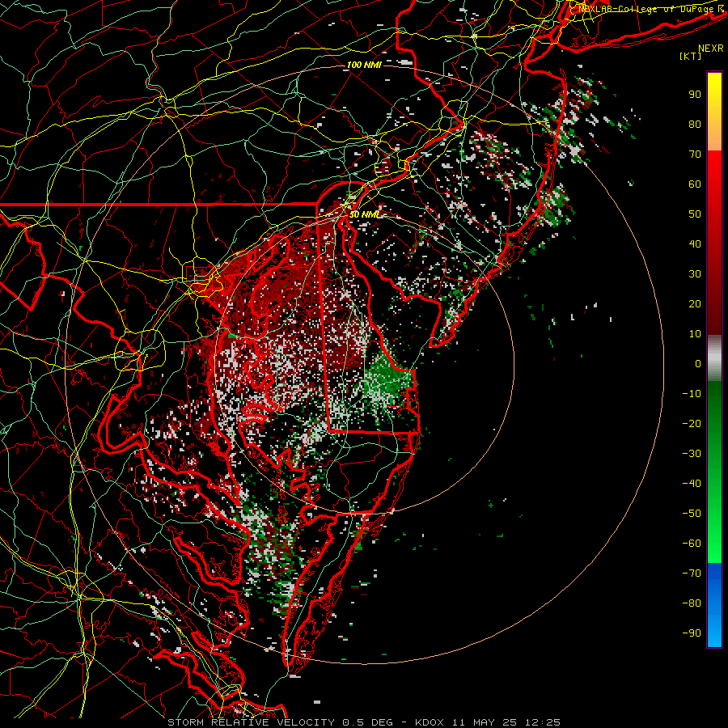Click the 90 value on the color scale
The height and width of the screenshot is (728, 728).
pos(695,95)
